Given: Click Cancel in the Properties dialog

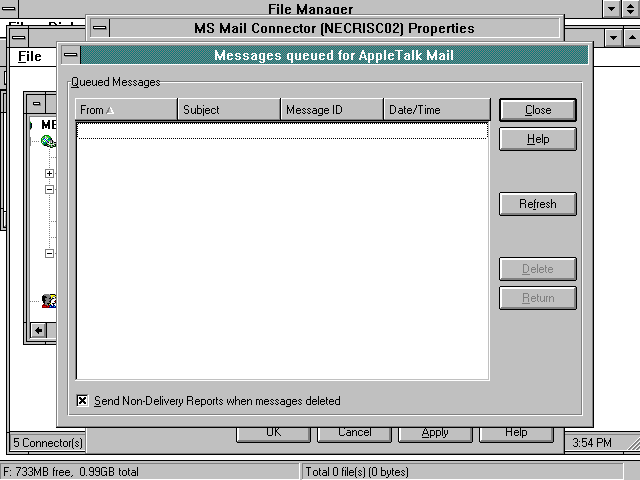Looking at the screenshot, I should 354,433.
